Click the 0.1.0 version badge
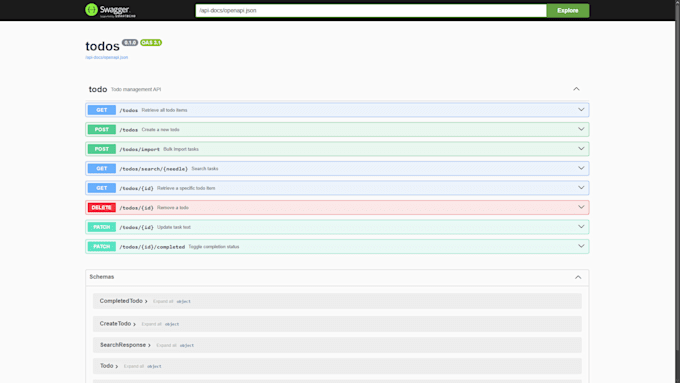The image size is (680, 383). tap(130, 43)
